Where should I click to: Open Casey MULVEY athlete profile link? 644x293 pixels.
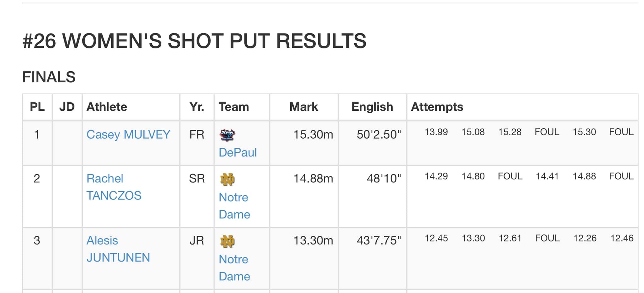tap(128, 135)
